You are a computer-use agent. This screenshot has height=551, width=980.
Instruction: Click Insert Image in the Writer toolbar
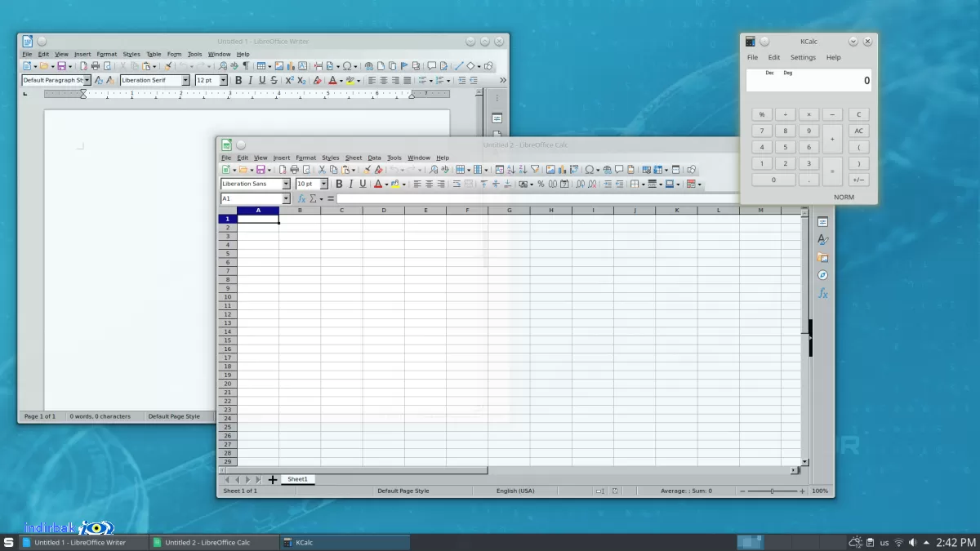[279, 66]
